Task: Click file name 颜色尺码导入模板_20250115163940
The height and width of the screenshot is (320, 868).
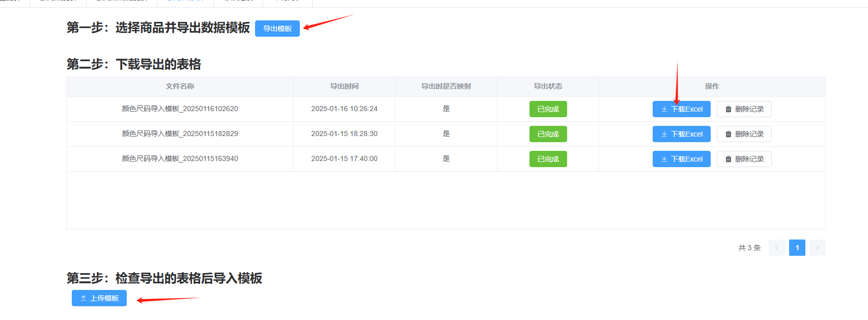Action: [180, 158]
